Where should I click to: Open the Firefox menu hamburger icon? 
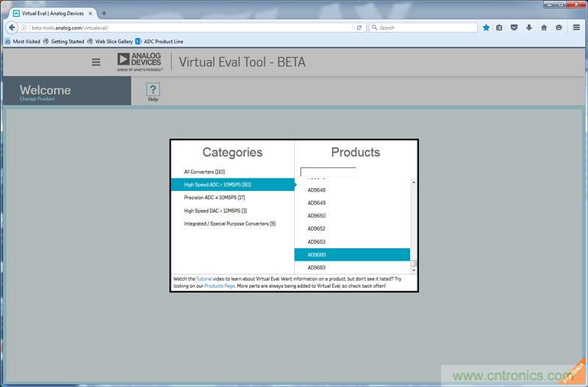[x=576, y=27]
